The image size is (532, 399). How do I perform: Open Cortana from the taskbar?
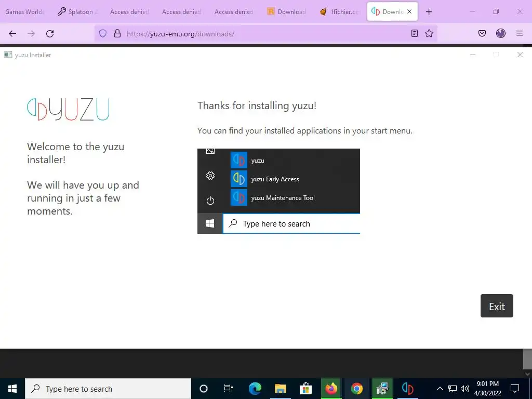click(x=204, y=389)
